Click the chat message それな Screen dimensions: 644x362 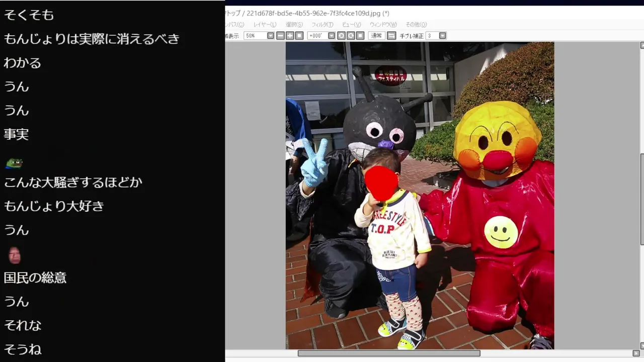click(x=23, y=325)
